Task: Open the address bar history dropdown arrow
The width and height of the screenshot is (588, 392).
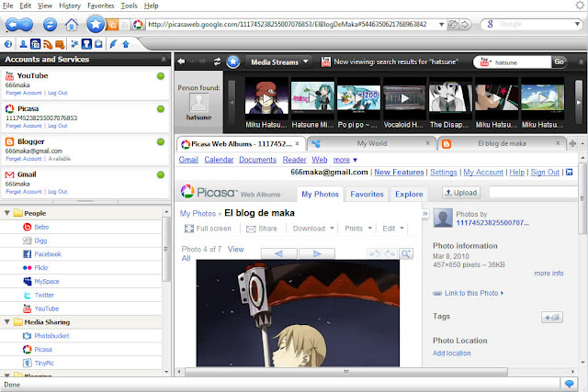Action: (x=441, y=25)
